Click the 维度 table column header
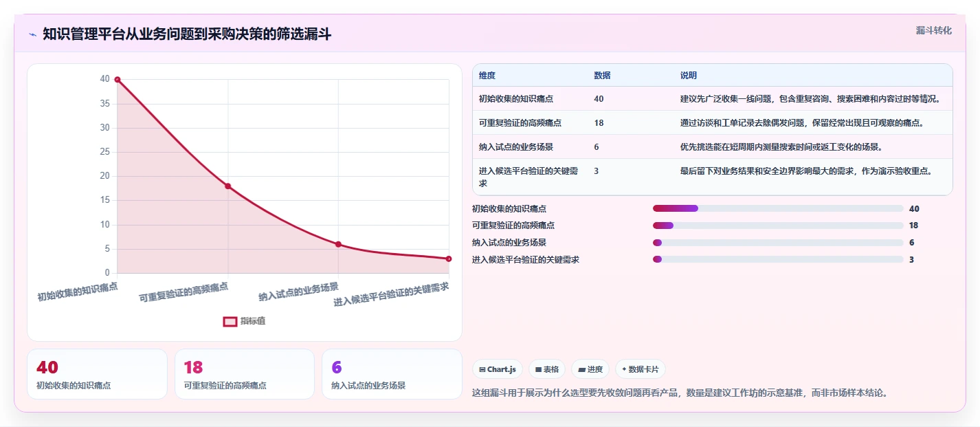The height and width of the screenshot is (427, 980). click(x=487, y=75)
